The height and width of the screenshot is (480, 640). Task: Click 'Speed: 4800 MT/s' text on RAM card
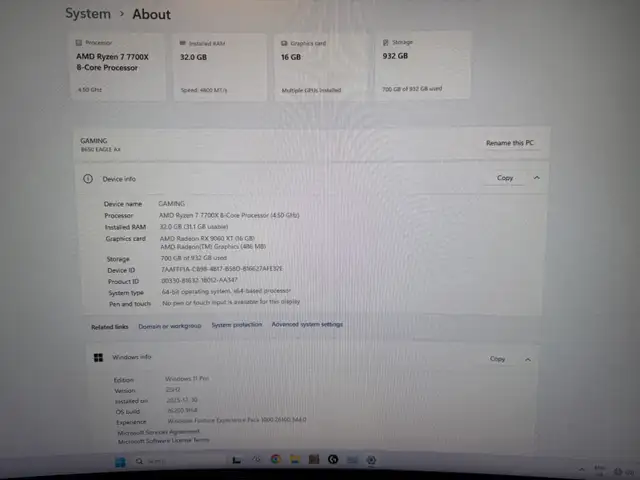click(204, 90)
